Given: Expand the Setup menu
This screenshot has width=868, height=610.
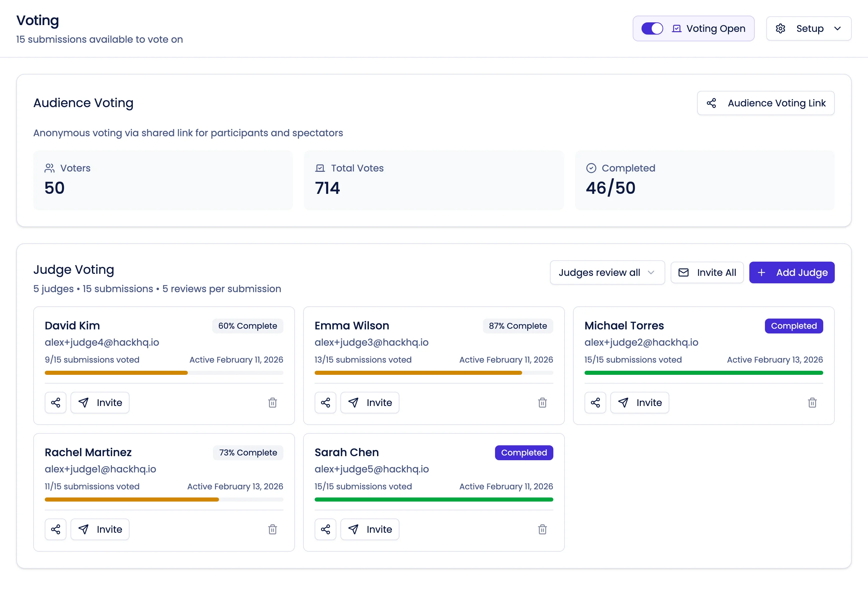Looking at the screenshot, I should click(x=809, y=28).
